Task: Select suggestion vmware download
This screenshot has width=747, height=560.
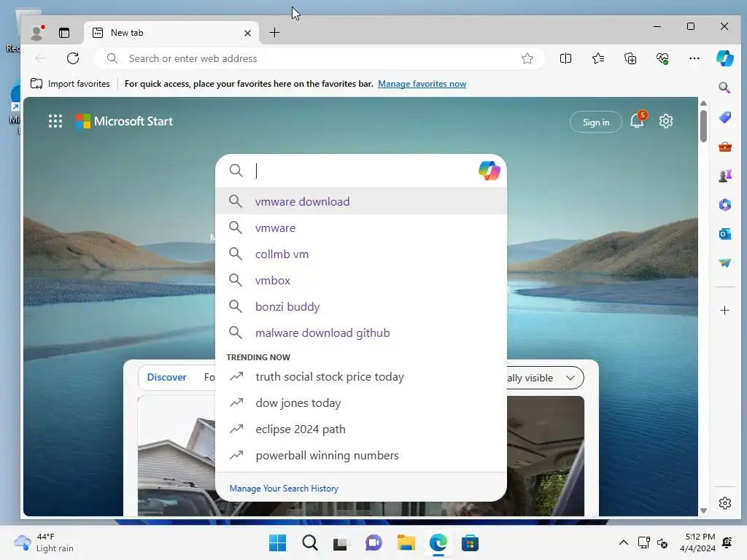Action: pyautogui.click(x=360, y=201)
